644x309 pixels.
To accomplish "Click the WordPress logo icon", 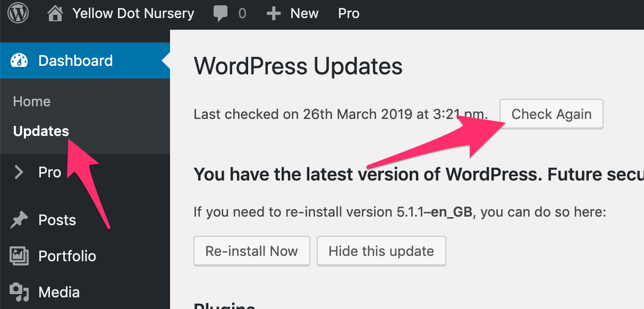I will pyautogui.click(x=19, y=13).
